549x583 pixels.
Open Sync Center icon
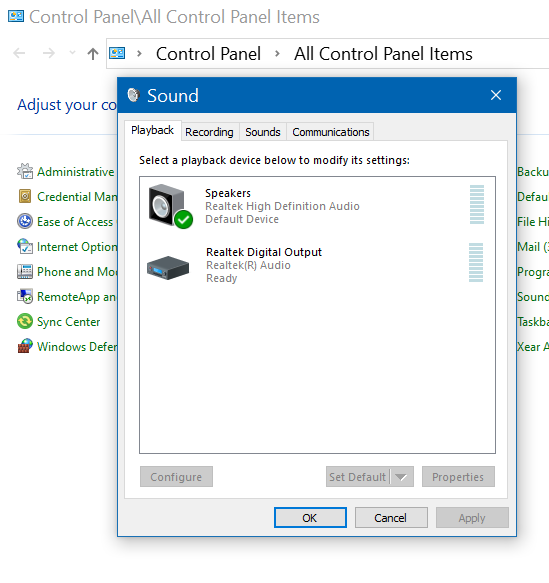click(x=25, y=322)
